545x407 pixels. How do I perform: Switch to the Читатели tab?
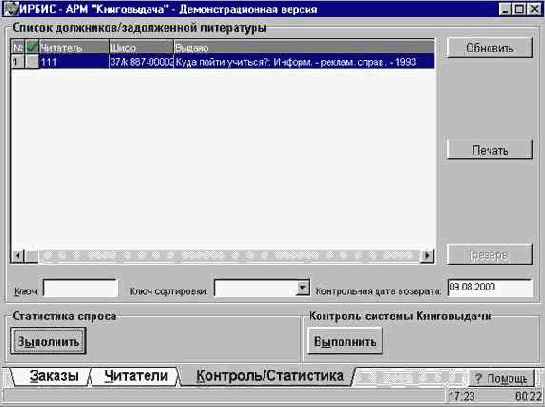(135, 376)
